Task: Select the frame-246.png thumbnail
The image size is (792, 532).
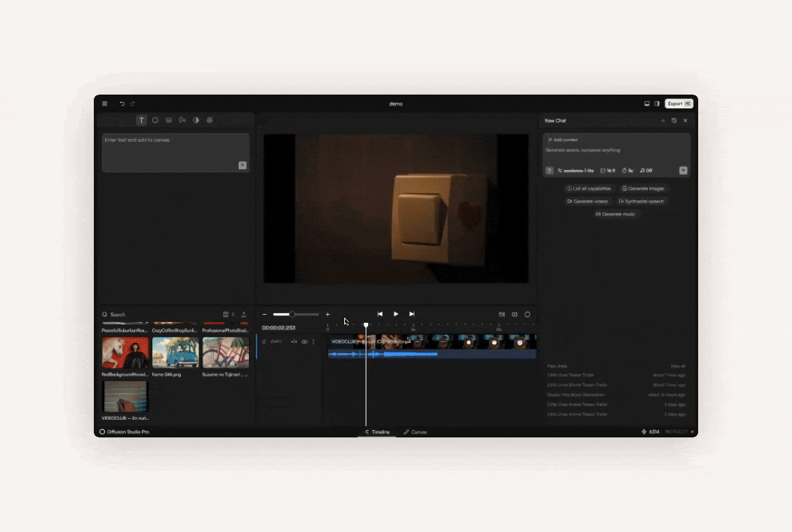Action: click(175, 352)
